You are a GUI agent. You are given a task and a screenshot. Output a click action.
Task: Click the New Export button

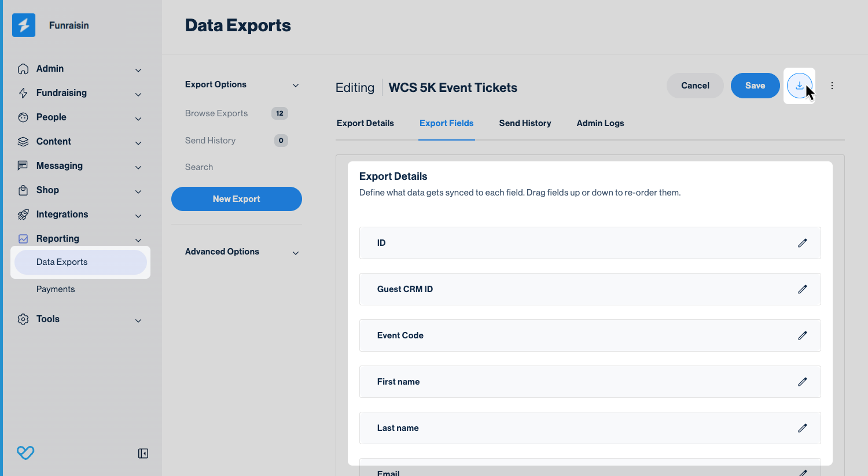pyautogui.click(x=236, y=199)
